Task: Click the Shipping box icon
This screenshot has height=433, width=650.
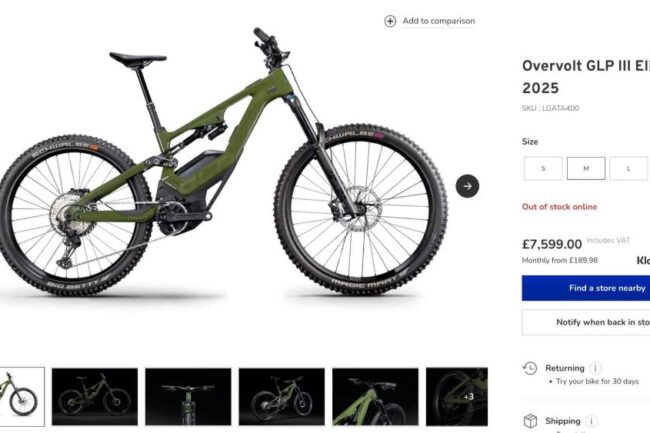Action: tap(530, 421)
